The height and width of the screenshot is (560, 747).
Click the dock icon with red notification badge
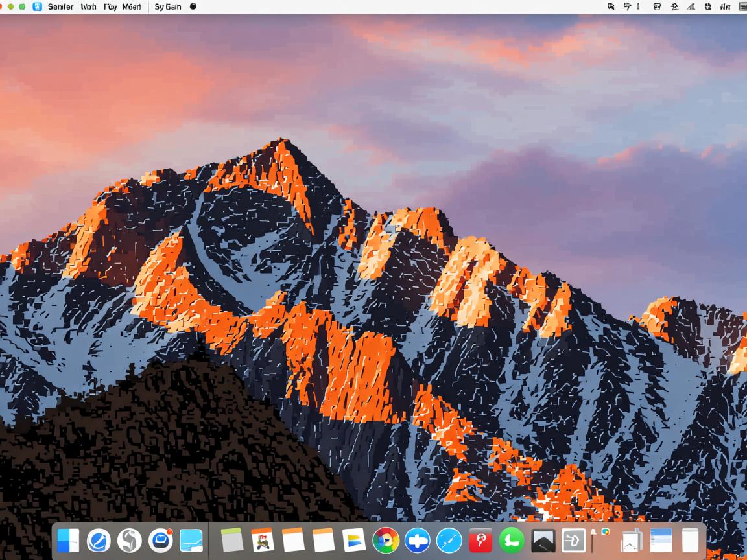(161, 540)
